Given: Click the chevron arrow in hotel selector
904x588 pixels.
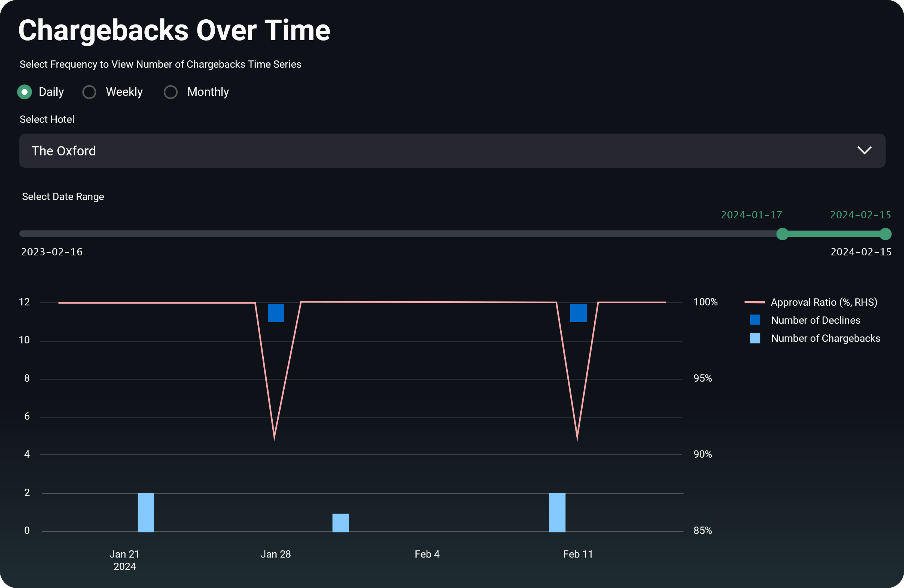Looking at the screenshot, I should [864, 151].
